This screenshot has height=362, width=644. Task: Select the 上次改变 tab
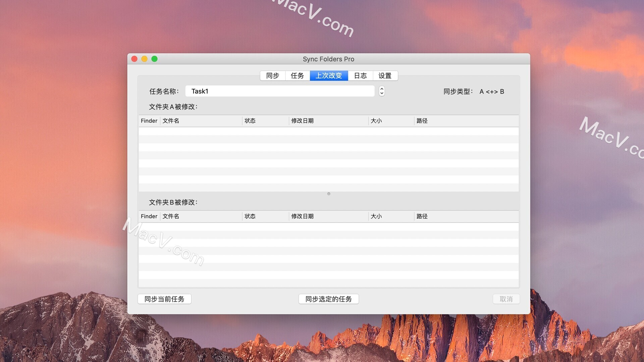pos(329,76)
